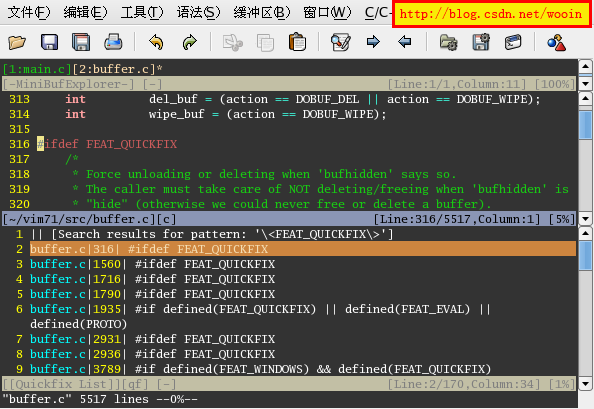Image resolution: width=594 pixels, height=409 pixels.
Task: Click the ~/vim71/src/buffer.c status line
Action: [x=289, y=219]
